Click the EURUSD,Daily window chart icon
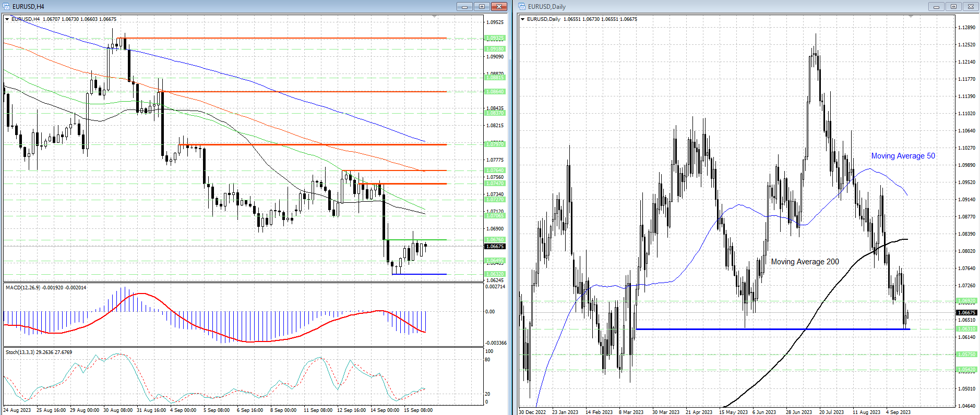This screenshot has width=980, height=415. pyautogui.click(x=522, y=7)
